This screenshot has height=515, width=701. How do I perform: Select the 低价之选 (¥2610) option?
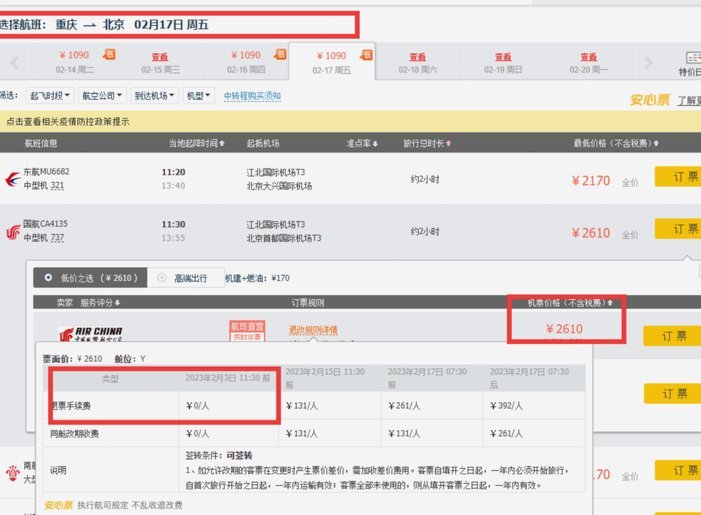click(x=90, y=278)
